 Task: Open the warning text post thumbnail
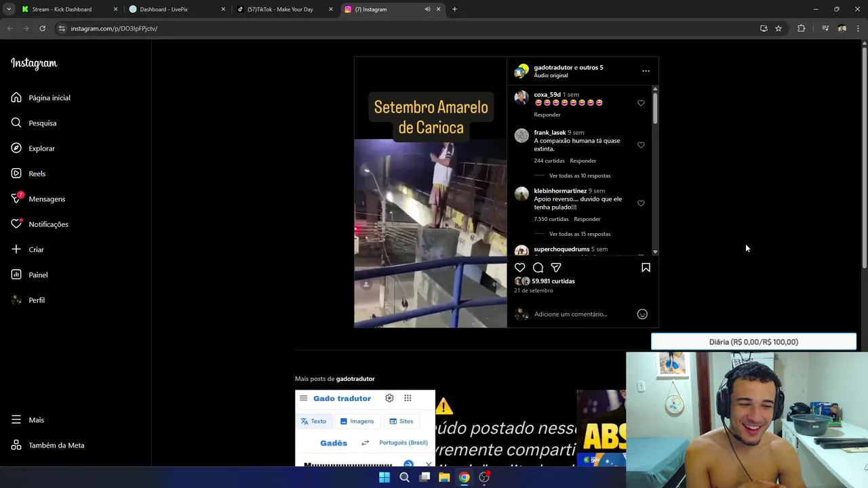click(505, 428)
